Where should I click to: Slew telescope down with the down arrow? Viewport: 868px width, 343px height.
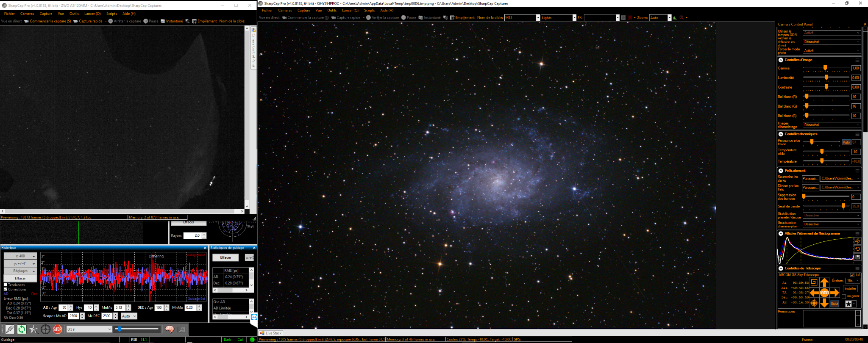(824, 303)
